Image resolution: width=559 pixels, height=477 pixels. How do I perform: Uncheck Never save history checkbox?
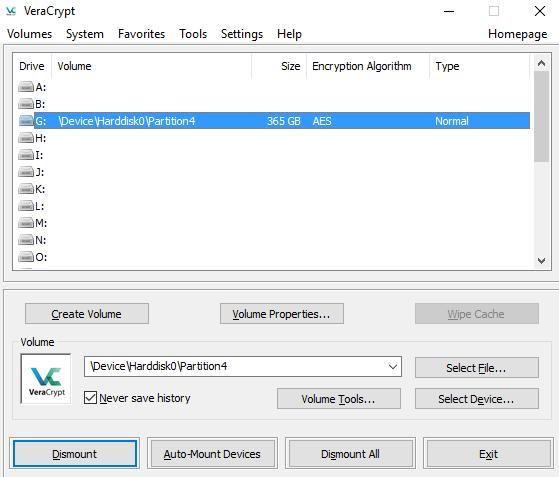90,398
